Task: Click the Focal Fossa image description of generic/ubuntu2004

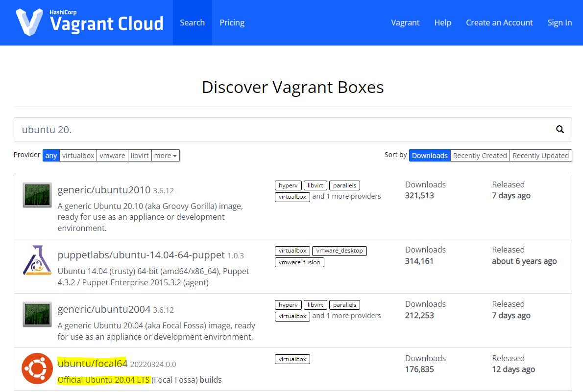Action: [156, 331]
